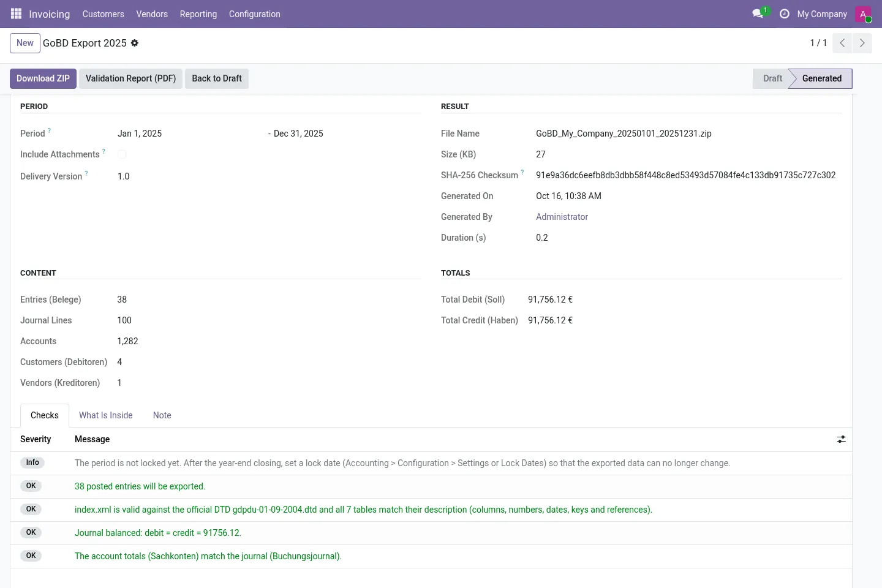Go to next record arrow

pyautogui.click(x=862, y=43)
